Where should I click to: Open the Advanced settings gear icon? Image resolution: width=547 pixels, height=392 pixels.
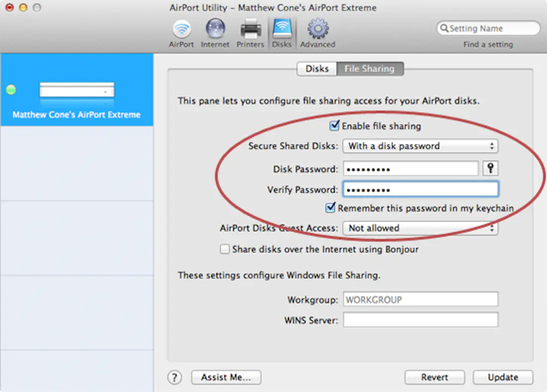tap(317, 28)
